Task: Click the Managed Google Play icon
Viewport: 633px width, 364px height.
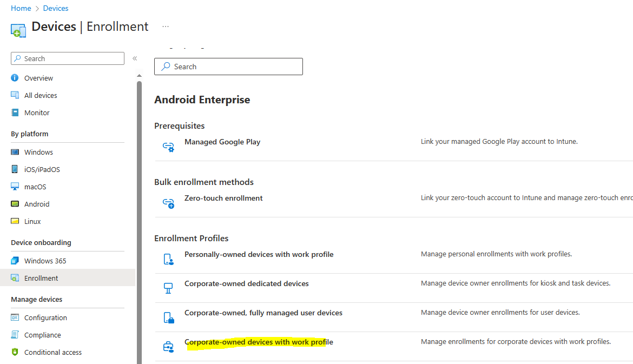Action: point(168,146)
